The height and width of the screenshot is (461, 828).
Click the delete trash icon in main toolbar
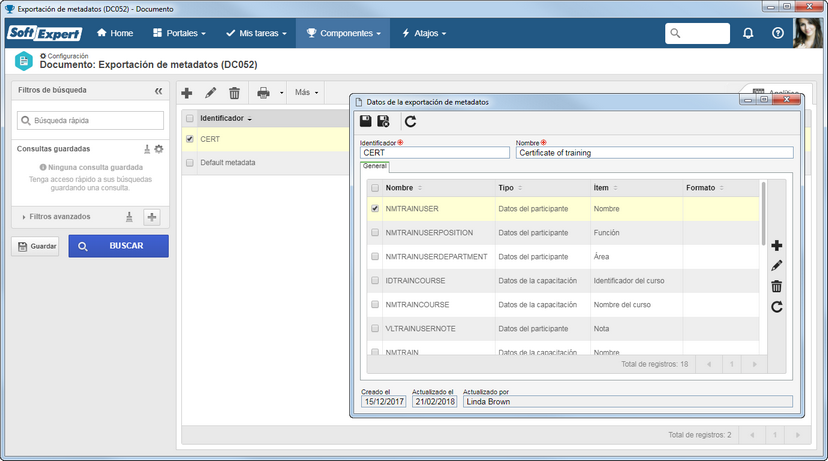[234, 93]
